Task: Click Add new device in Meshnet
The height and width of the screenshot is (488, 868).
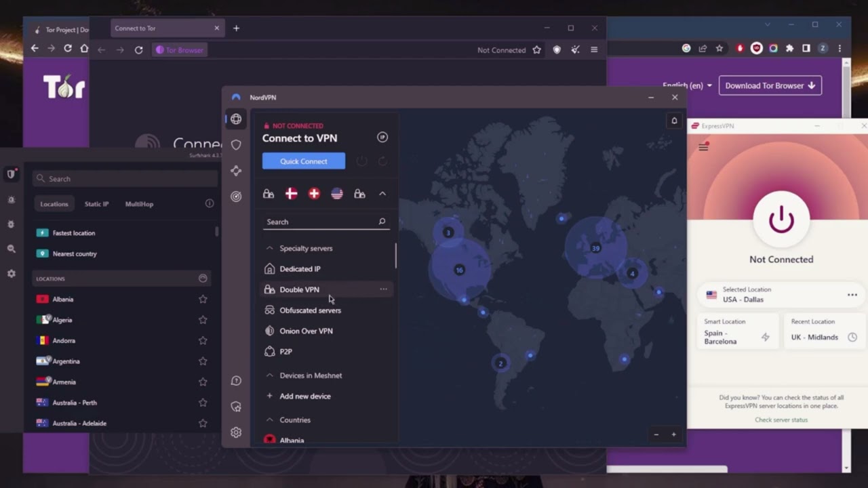Action: click(305, 396)
